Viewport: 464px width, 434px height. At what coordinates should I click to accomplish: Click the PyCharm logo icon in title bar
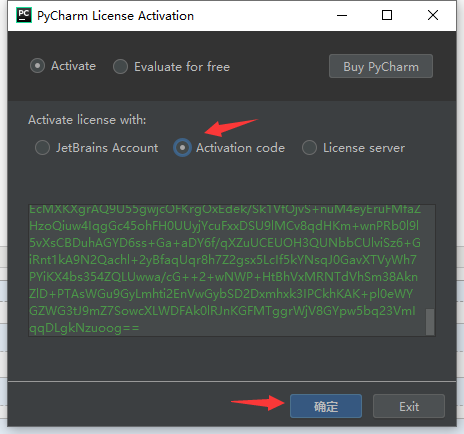tap(24, 15)
